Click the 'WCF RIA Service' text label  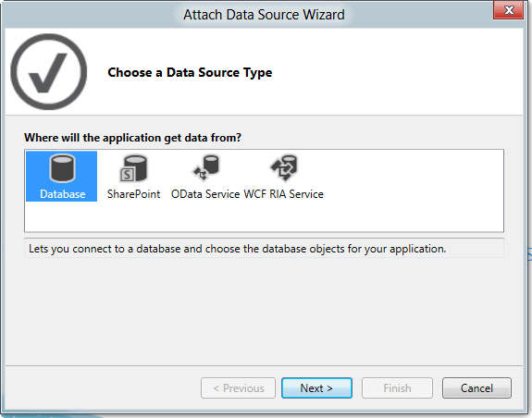pos(284,194)
